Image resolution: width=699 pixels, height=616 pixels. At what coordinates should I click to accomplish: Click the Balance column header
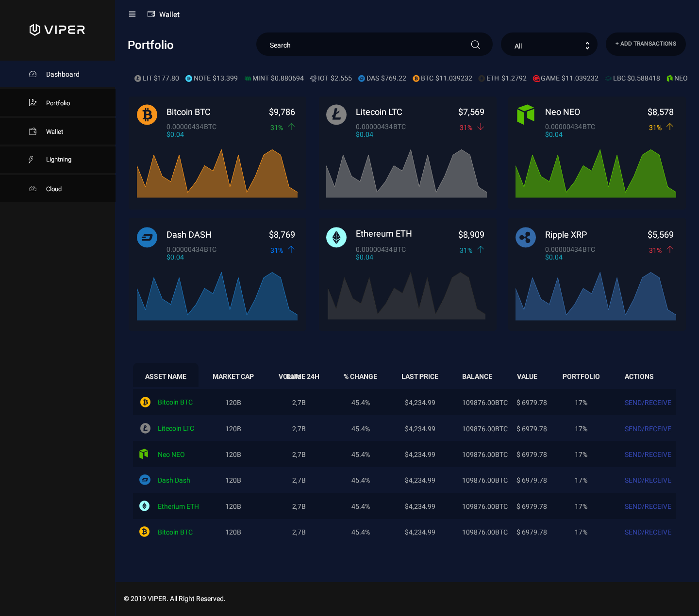[477, 376]
